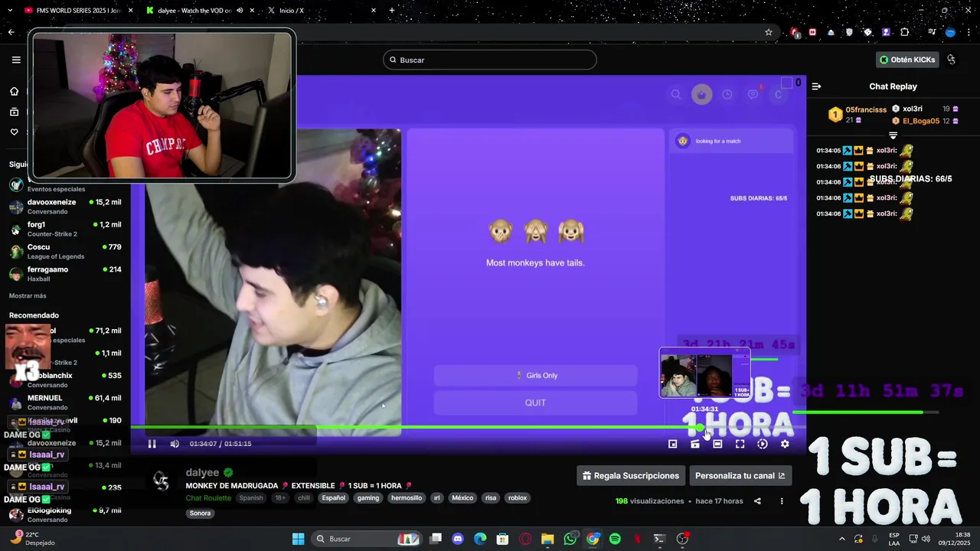
Task: Go to Kick home sidebar icon
Action: pyautogui.click(x=14, y=92)
